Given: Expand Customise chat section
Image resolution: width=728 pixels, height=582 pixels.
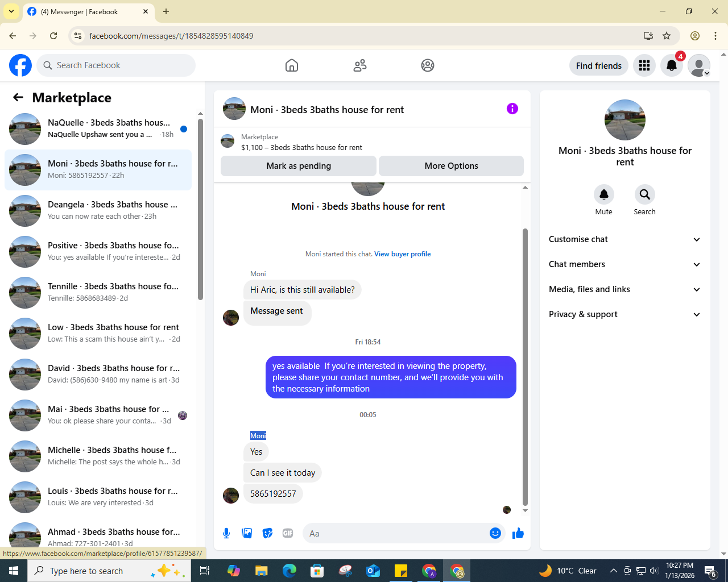Looking at the screenshot, I should coord(624,239).
